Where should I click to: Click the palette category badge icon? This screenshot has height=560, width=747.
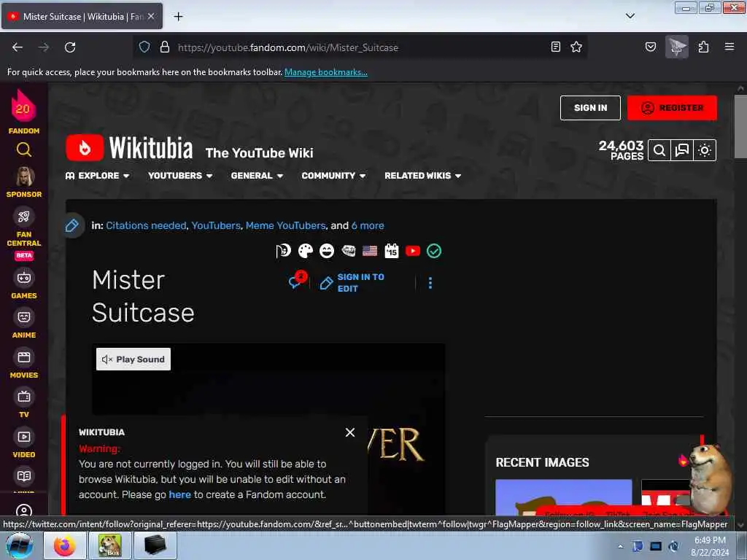[x=306, y=251]
